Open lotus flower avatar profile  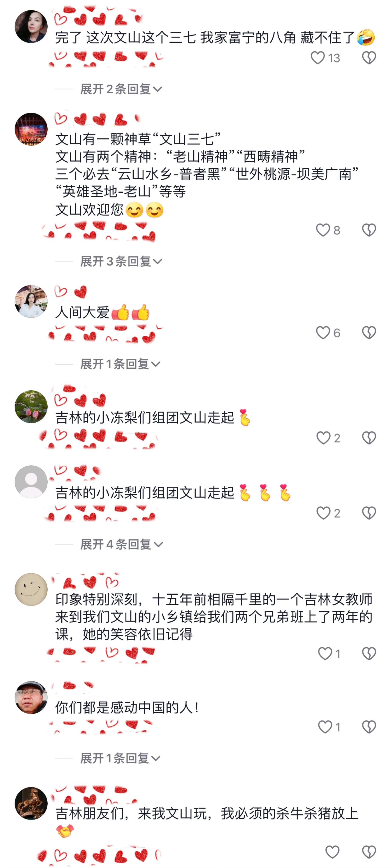[x=31, y=407]
